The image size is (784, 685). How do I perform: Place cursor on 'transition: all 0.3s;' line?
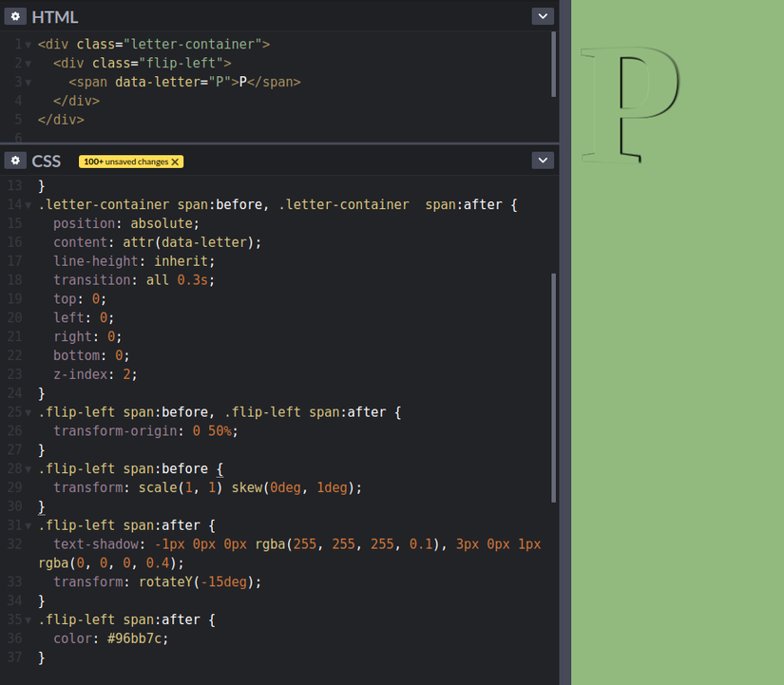tap(134, 280)
